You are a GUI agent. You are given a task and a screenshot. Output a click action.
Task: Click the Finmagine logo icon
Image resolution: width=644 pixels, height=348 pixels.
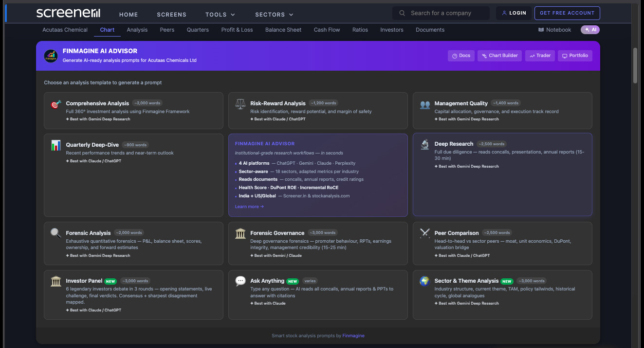51,56
